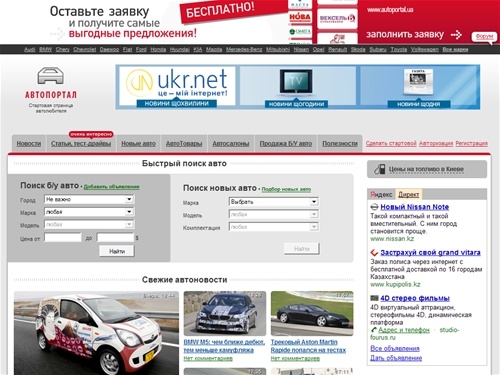Click Застрахуй свой grand vitara link
500x375 pixels.
click(x=430, y=253)
